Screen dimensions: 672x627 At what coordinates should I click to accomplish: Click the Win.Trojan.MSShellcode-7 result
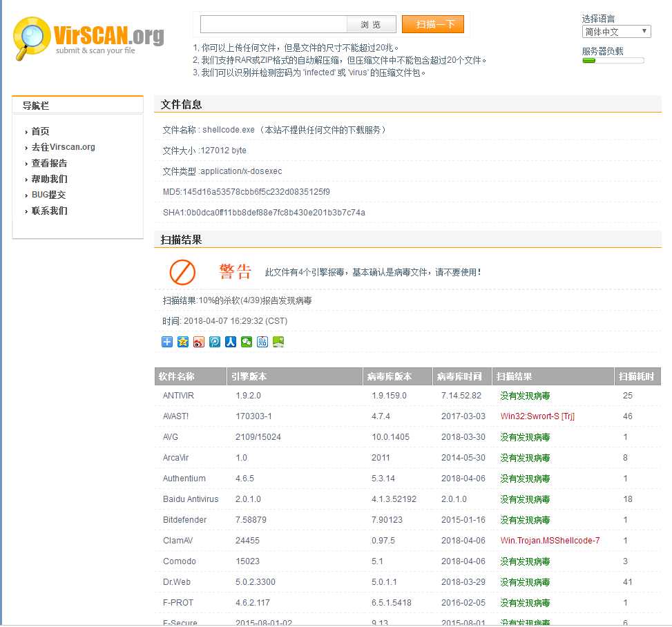(550, 541)
